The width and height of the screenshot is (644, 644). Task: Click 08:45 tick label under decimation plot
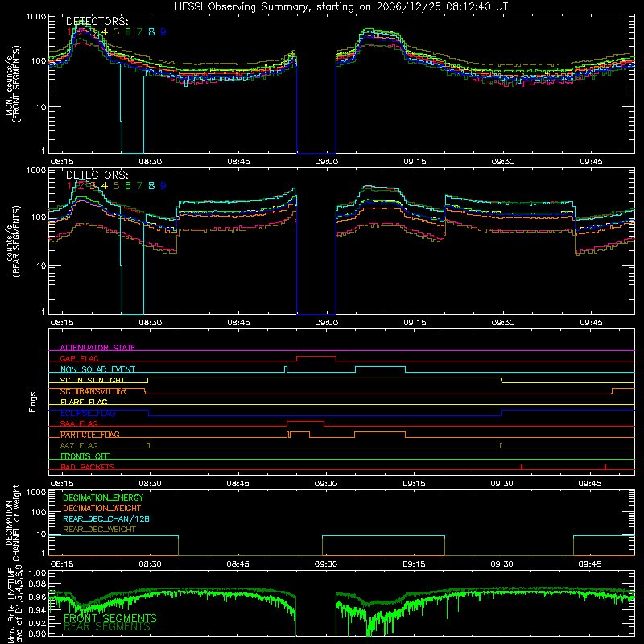(x=237, y=564)
